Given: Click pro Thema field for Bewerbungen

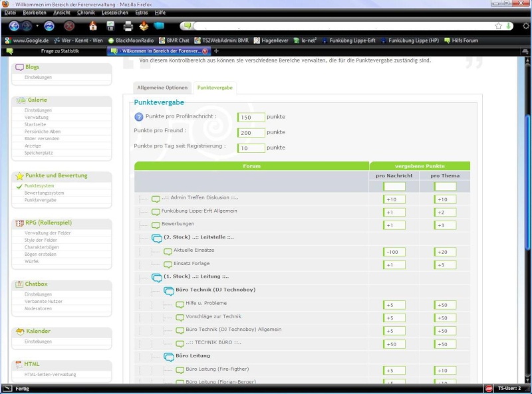Looking at the screenshot, I should pos(445,225).
